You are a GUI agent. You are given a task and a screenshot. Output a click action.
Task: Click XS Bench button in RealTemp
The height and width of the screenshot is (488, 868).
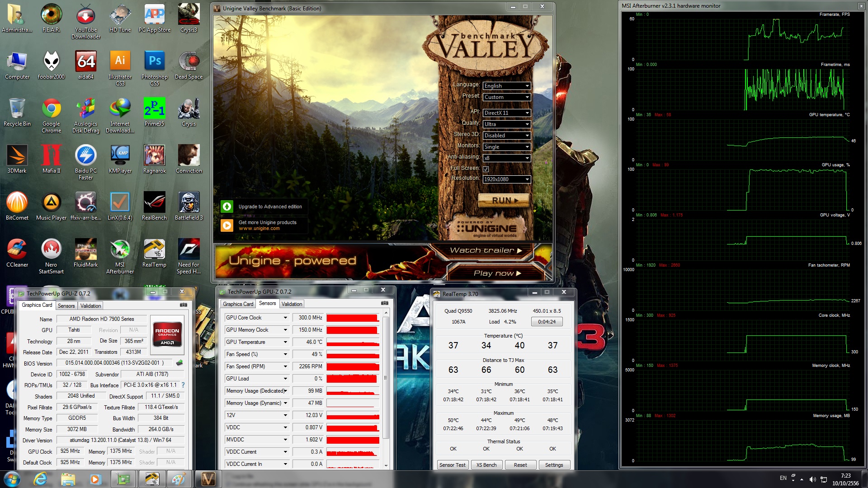486,465
